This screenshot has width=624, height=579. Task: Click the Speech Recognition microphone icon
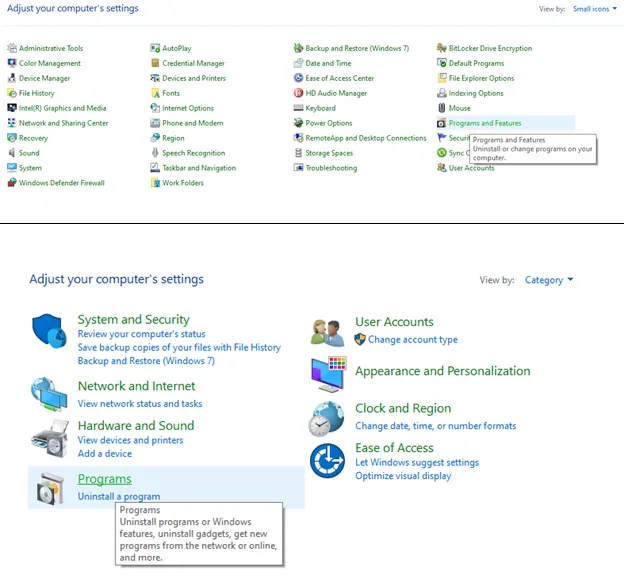(155, 153)
